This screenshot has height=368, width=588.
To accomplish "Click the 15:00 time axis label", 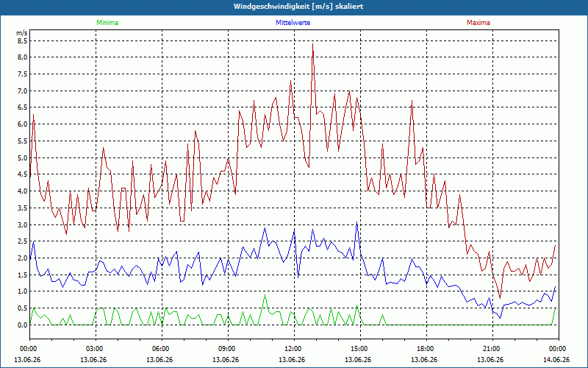I will [360, 349].
